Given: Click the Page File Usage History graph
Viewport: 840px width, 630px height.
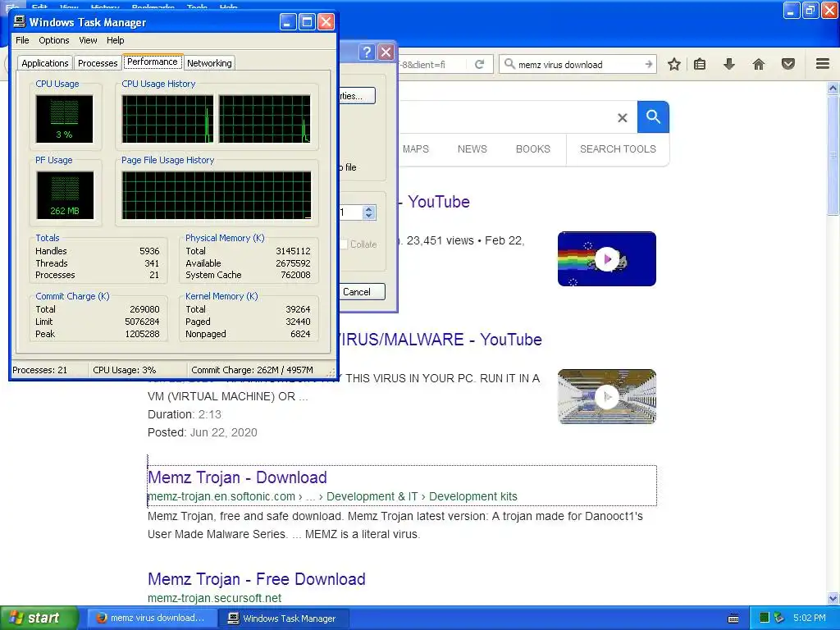Looking at the screenshot, I should [x=217, y=195].
